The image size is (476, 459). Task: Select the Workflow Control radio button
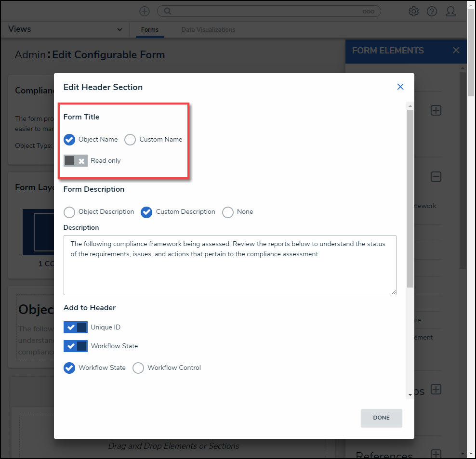138,368
